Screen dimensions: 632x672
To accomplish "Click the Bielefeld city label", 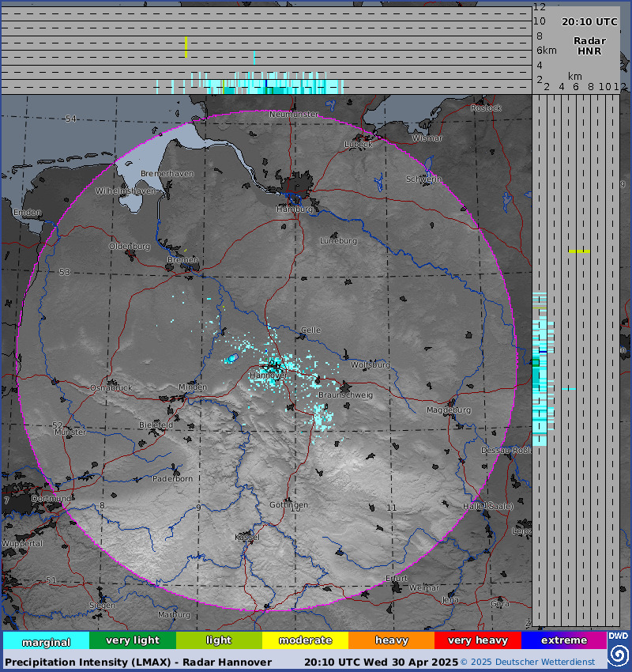I will [156, 425].
